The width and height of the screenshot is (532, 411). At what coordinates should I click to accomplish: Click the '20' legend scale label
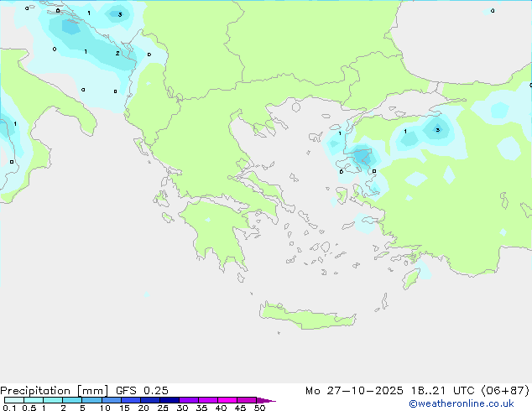click(x=143, y=408)
